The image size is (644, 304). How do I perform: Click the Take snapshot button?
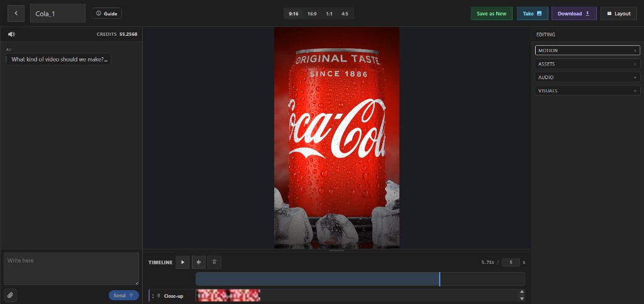point(532,14)
